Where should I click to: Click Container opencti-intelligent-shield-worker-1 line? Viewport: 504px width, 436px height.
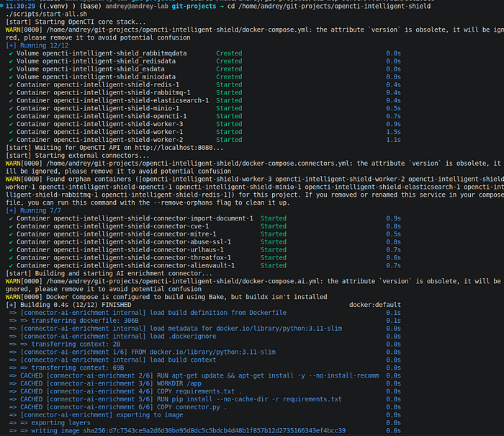[x=204, y=132]
